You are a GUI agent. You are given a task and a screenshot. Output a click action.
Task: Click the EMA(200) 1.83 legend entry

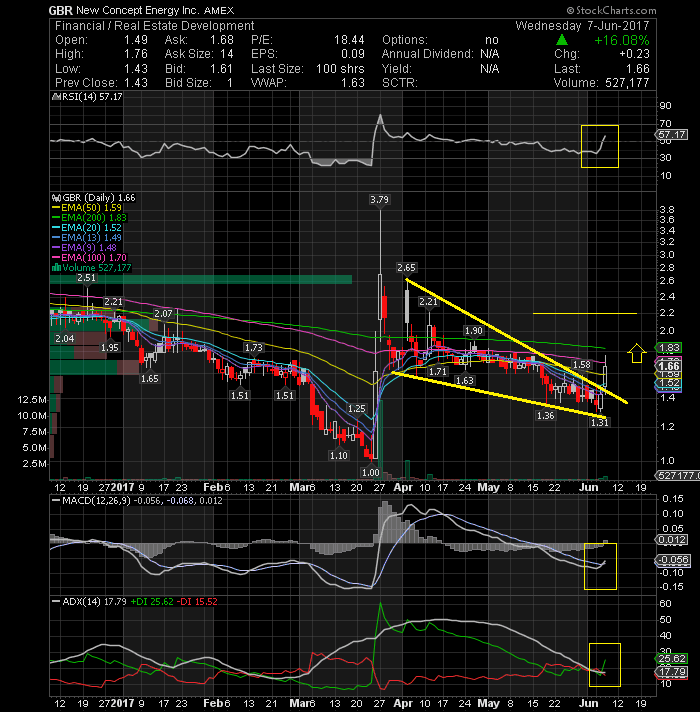[89, 218]
